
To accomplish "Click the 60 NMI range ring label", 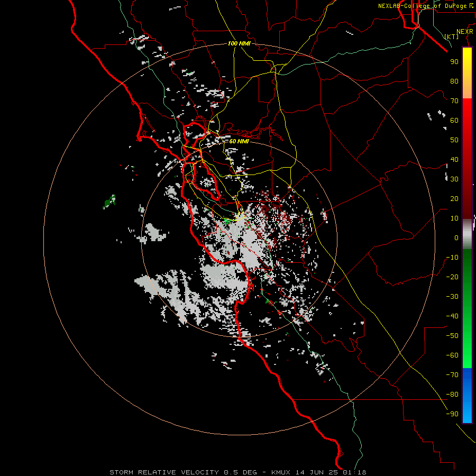I will [239, 141].
